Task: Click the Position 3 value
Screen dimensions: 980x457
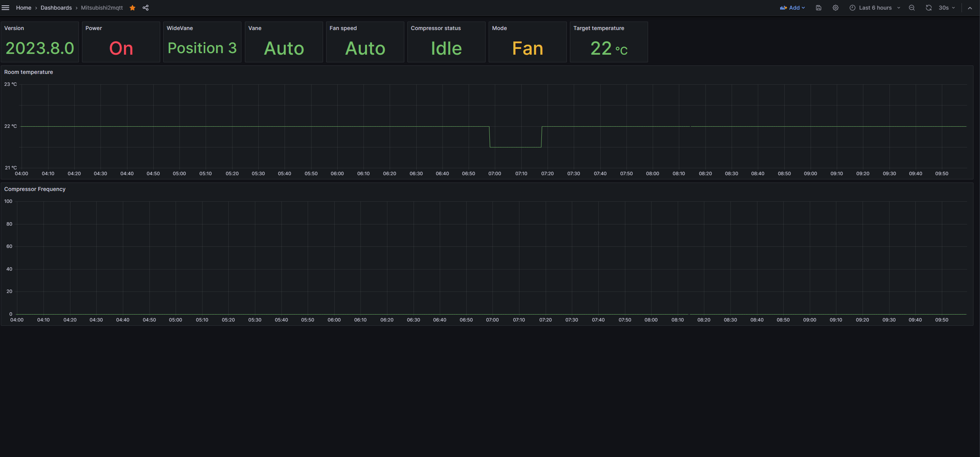Action: (202, 48)
